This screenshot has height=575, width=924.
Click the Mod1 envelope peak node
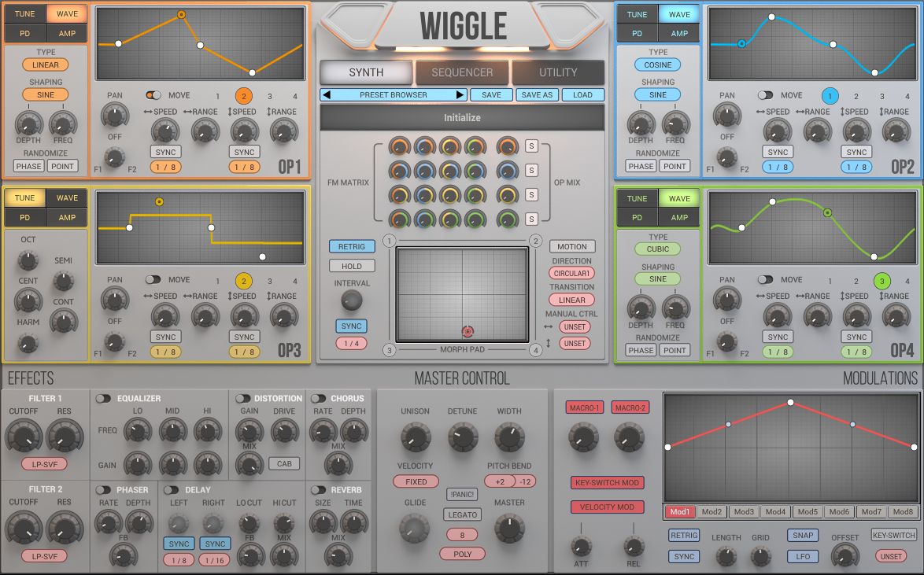790,403
